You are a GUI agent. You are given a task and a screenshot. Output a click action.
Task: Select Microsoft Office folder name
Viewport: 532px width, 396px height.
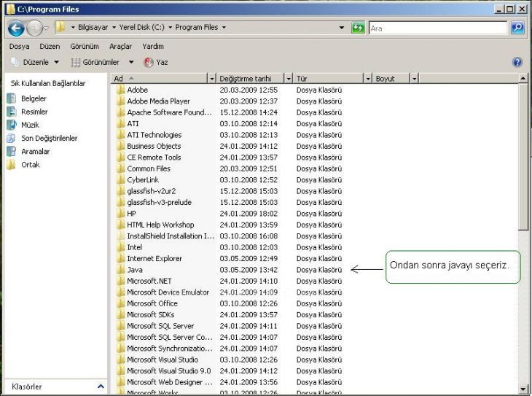point(152,303)
